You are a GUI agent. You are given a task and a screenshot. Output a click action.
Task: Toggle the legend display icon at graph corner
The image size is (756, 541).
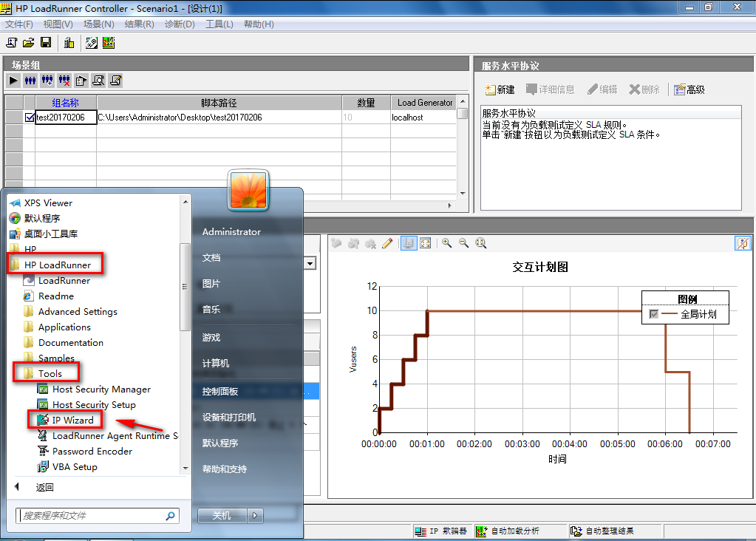(743, 243)
